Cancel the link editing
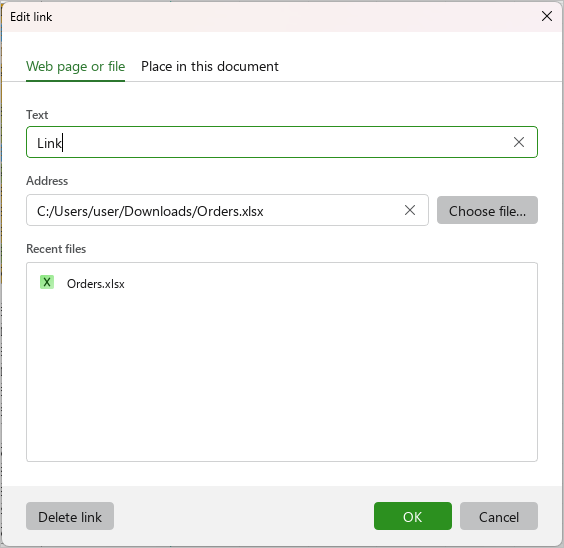Screen dimensions: 564x548 pos(499,516)
